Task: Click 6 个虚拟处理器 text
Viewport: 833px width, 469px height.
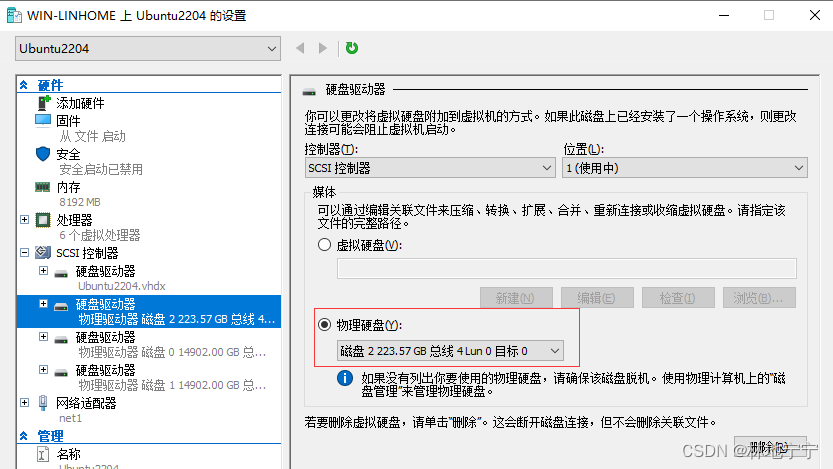Action: coord(99,235)
